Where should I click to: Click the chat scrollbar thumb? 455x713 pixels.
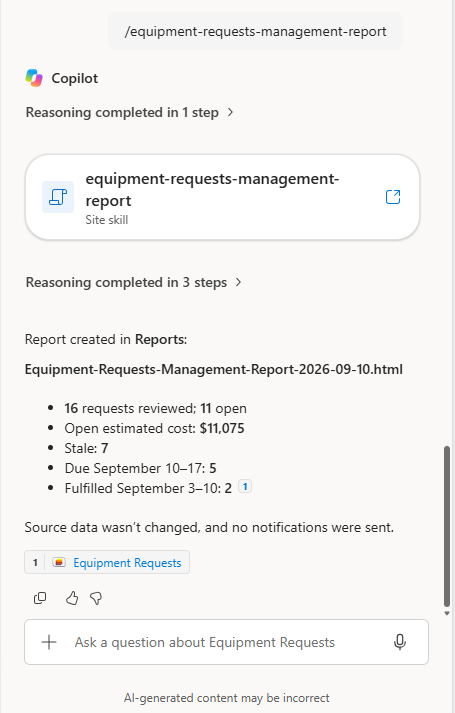pos(447,526)
